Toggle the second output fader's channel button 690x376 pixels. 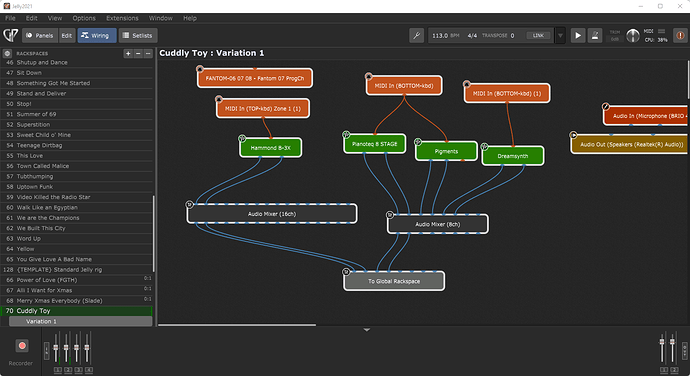click(674, 370)
